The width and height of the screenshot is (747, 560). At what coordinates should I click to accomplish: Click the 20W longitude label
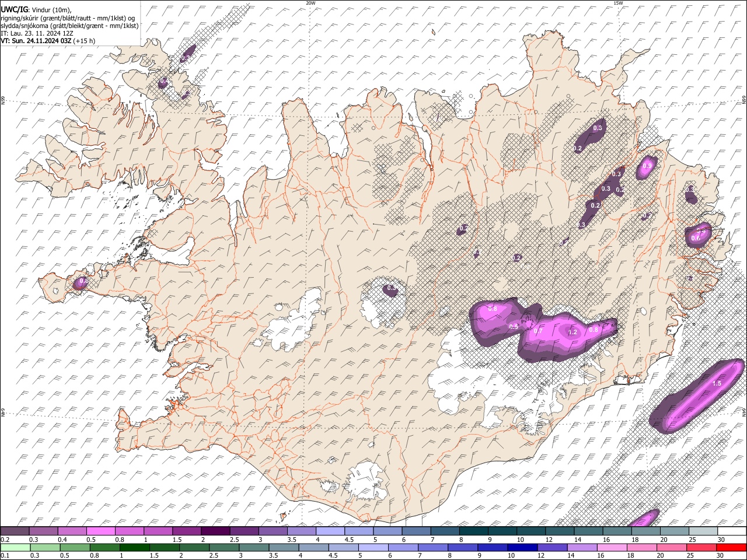pos(310,3)
